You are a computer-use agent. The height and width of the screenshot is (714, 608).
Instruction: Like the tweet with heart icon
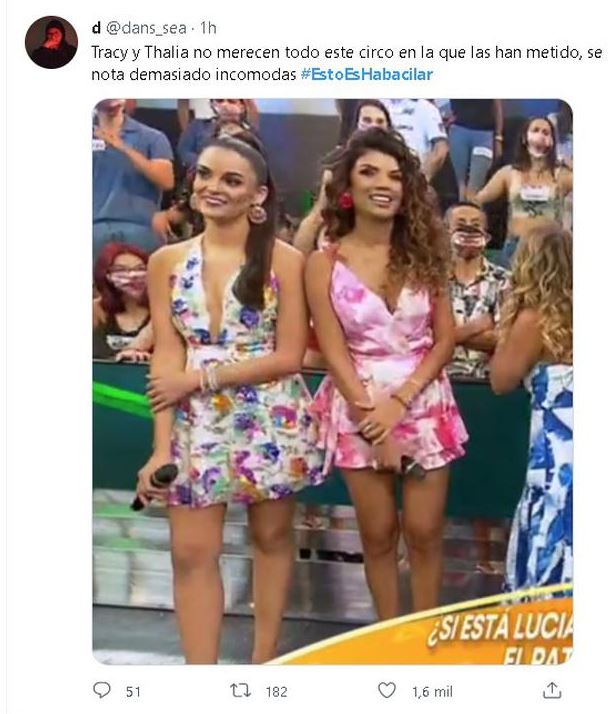click(387, 690)
